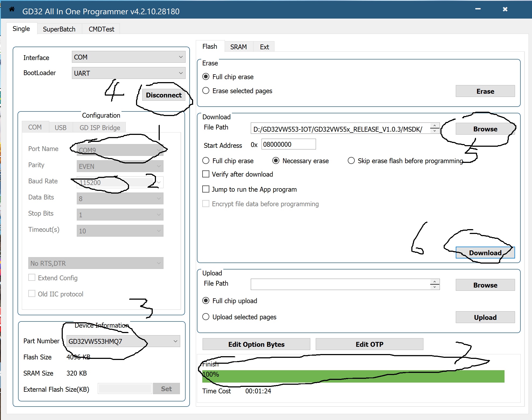Click the Edit Option Bytes button
Image resolution: width=532 pixels, height=420 pixels.
tap(256, 344)
